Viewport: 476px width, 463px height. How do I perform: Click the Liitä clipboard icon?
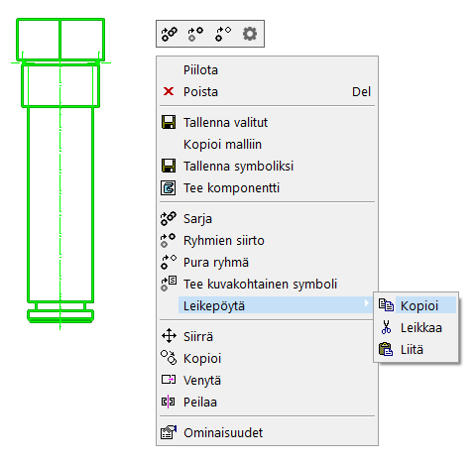click(x=386, y=349)
